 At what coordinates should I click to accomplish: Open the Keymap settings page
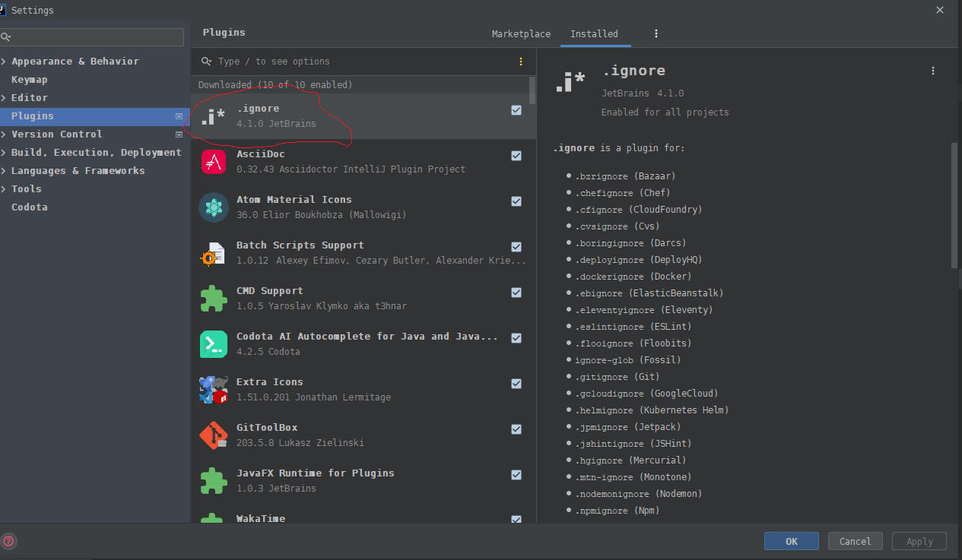coord(30,80)
